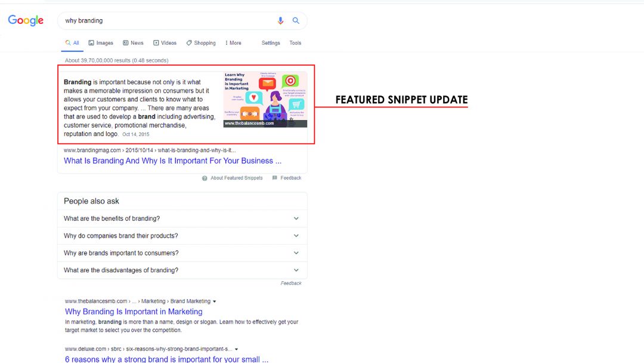Click the Google logo
This screenshot has height=363, width=644.
(x=26, y=20)
